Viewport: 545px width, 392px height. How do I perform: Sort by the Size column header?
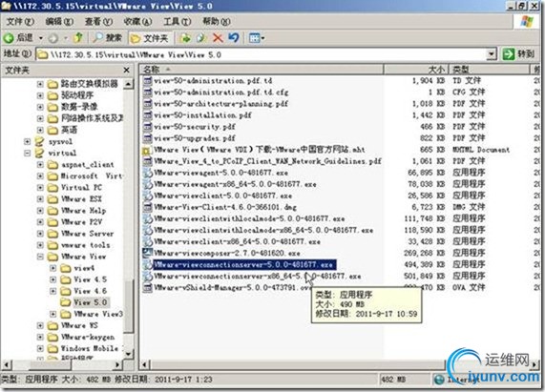tap(416, 70)
